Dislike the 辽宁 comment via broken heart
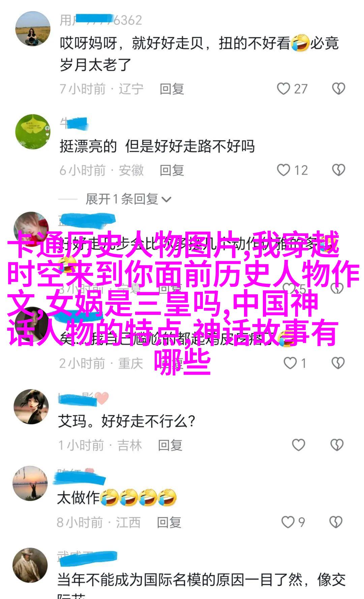The height and width of the screenshot is (599, 364). tap(338, 88)
